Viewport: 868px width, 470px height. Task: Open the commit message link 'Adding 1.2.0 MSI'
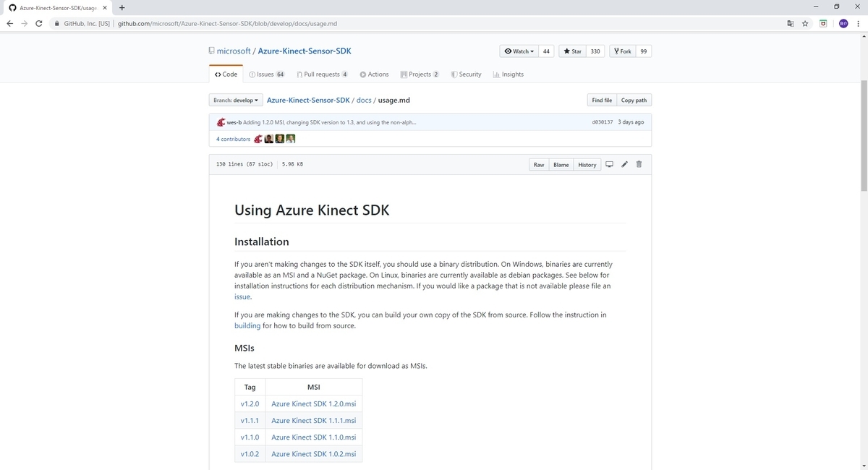point(329,122)
